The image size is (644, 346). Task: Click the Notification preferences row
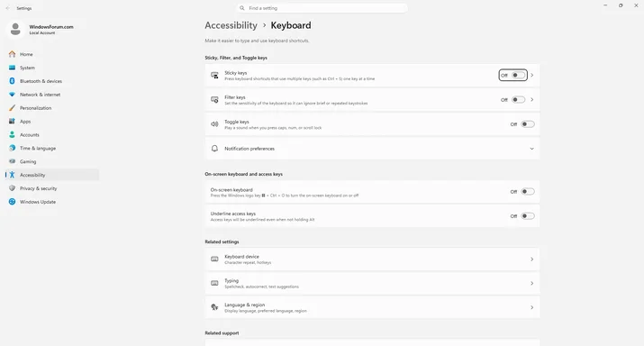tap(372, 149)
